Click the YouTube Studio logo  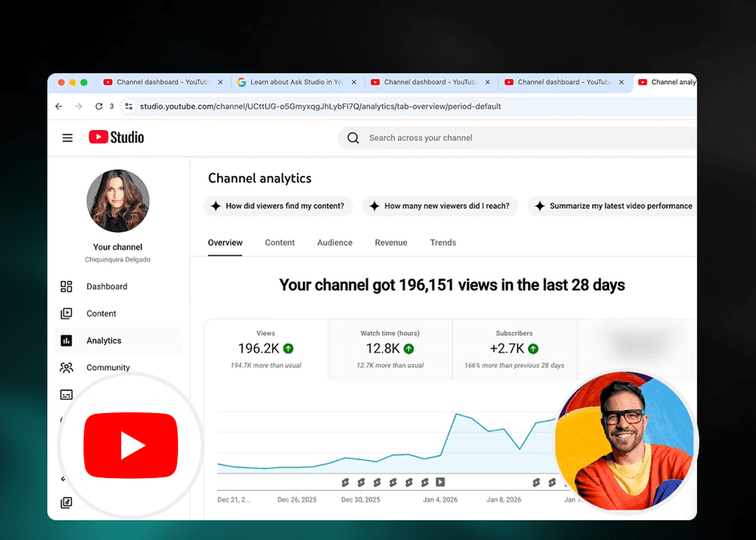click(116, 137)
